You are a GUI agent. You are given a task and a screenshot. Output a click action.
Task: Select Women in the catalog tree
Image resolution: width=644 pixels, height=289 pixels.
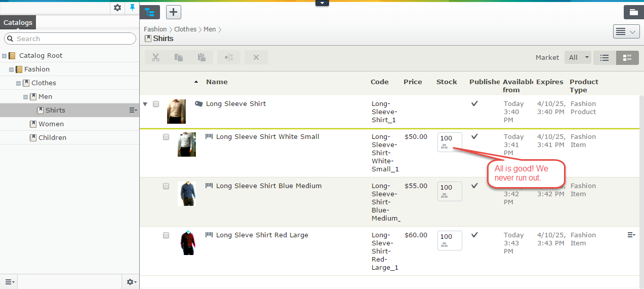(51, 124)
